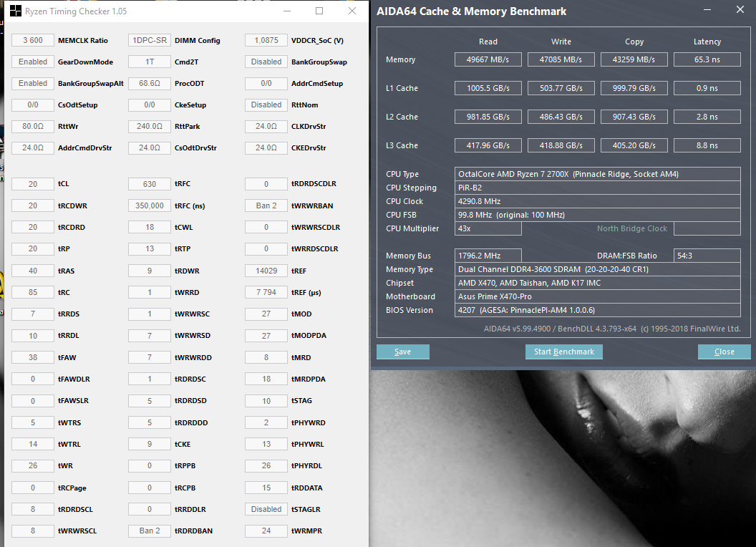Click the ProcODT value 68.6Ω
Image resolution: width=756 pixels, height=547 pixels.
click(x=150, y=83)
